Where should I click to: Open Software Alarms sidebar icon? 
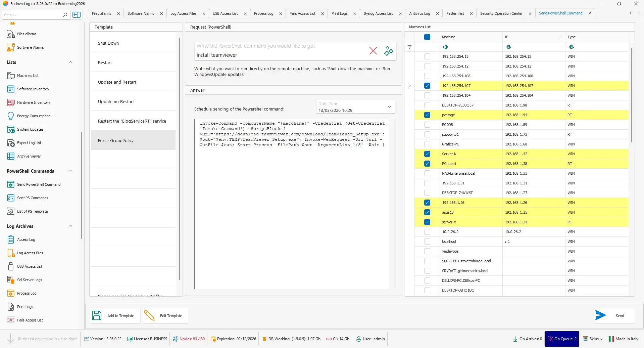tap(11, 47)
